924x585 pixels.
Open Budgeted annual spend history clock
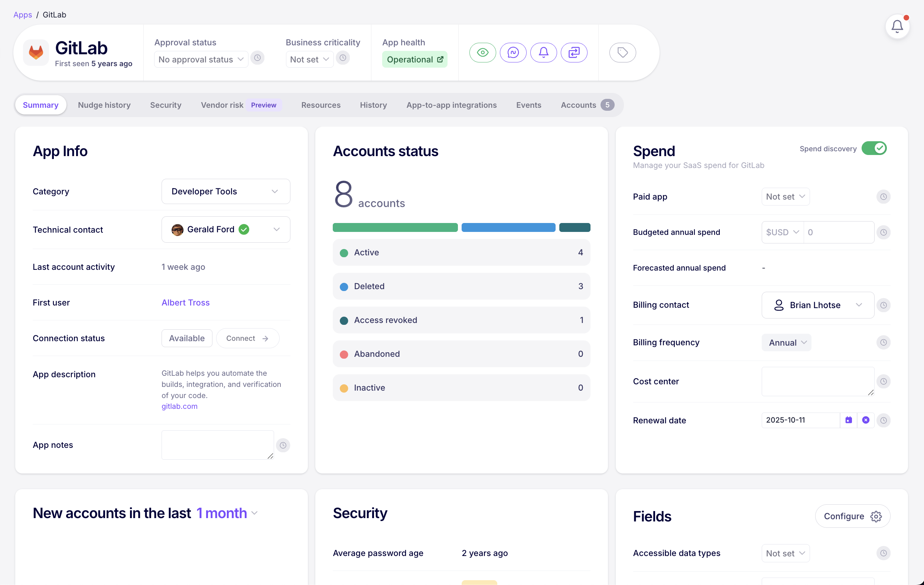[883, 232]
